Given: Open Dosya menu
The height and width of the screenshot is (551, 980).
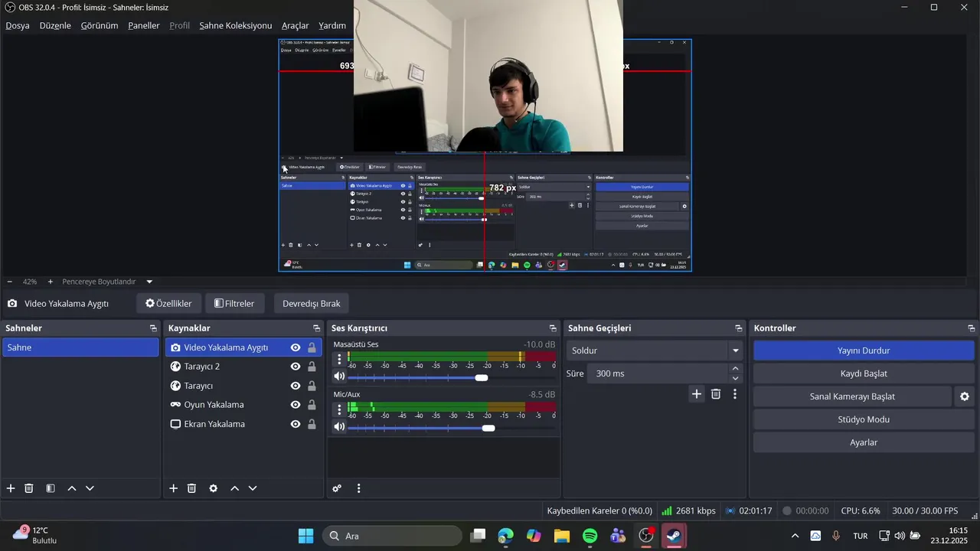Looking at the screenshot, I should click(18, 25).
